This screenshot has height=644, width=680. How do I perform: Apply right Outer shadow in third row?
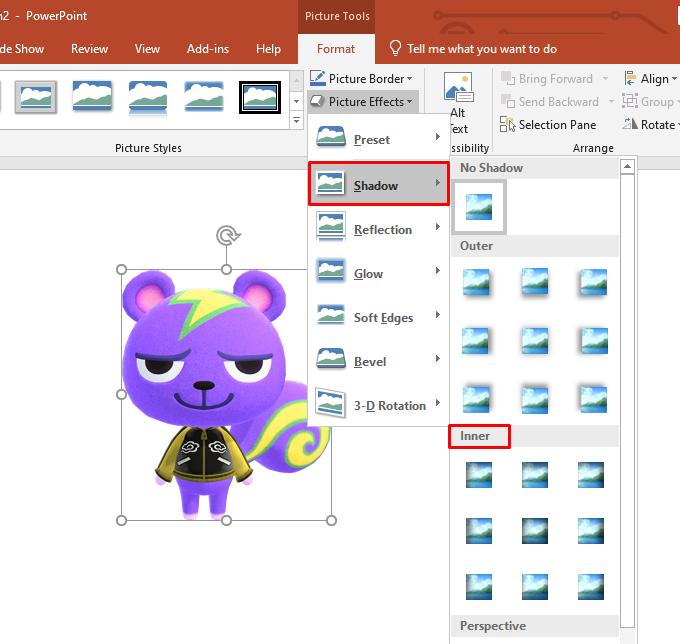[593, 399]
